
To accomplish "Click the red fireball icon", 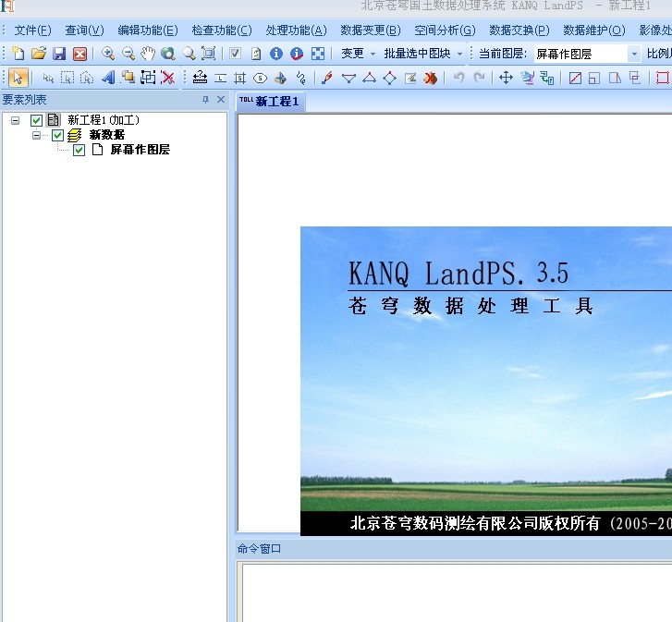I will 431,78.
